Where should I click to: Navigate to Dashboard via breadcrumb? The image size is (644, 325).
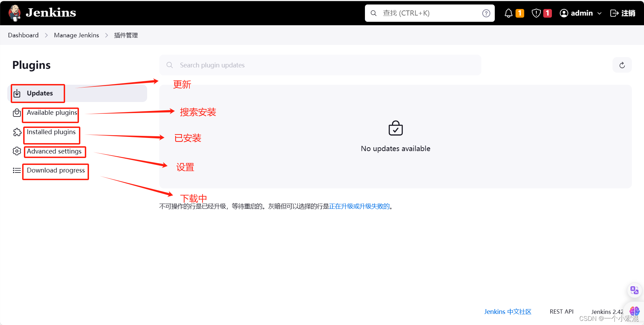[23, 35]
